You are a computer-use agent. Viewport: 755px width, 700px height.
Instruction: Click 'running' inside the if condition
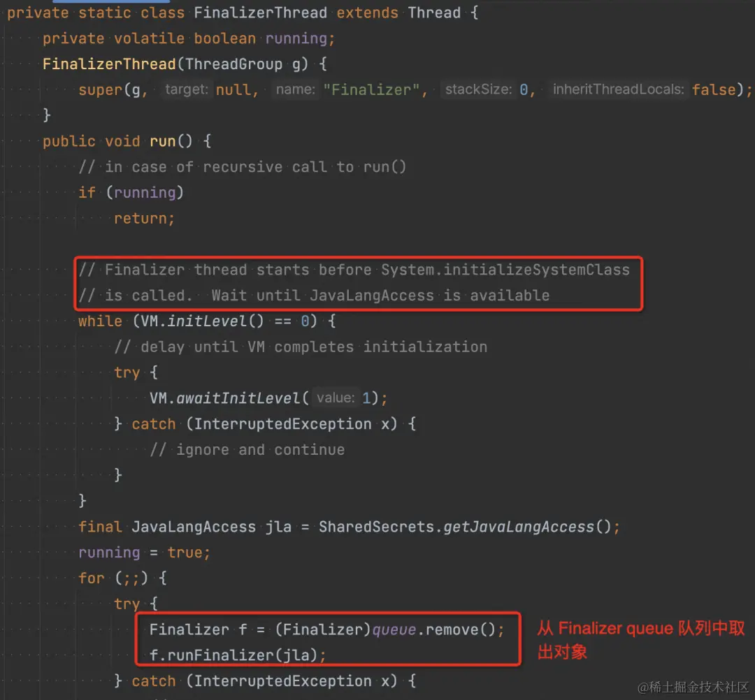click(x=145, y=193)
